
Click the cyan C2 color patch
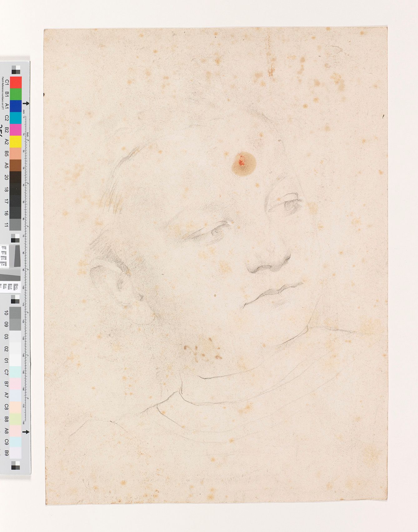pyautogui.click(x=16, y=118)
